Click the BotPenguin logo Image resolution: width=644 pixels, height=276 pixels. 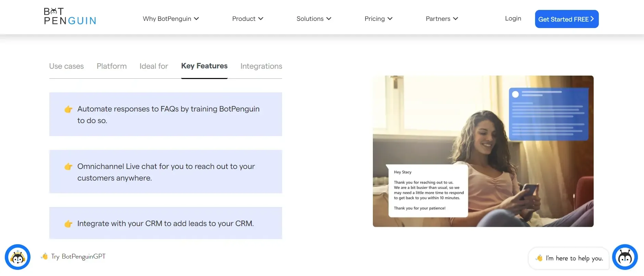pyautogui.click(x=70, y=16)
